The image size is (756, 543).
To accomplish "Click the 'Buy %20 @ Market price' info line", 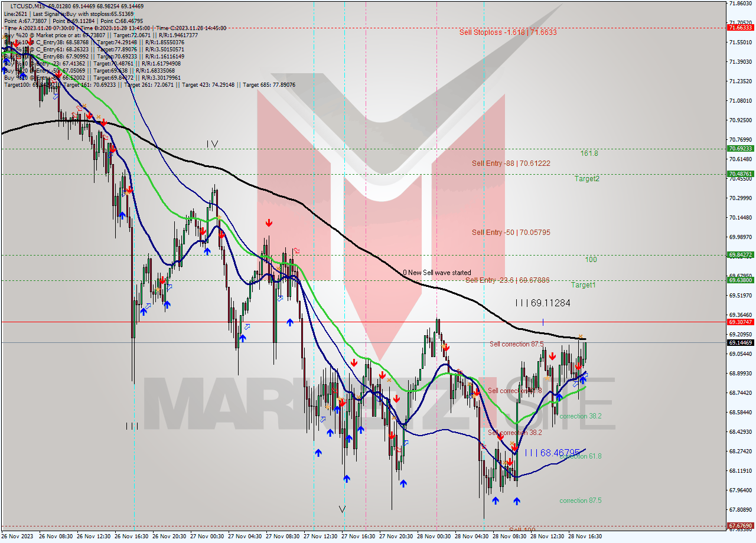I will (101, 35).
